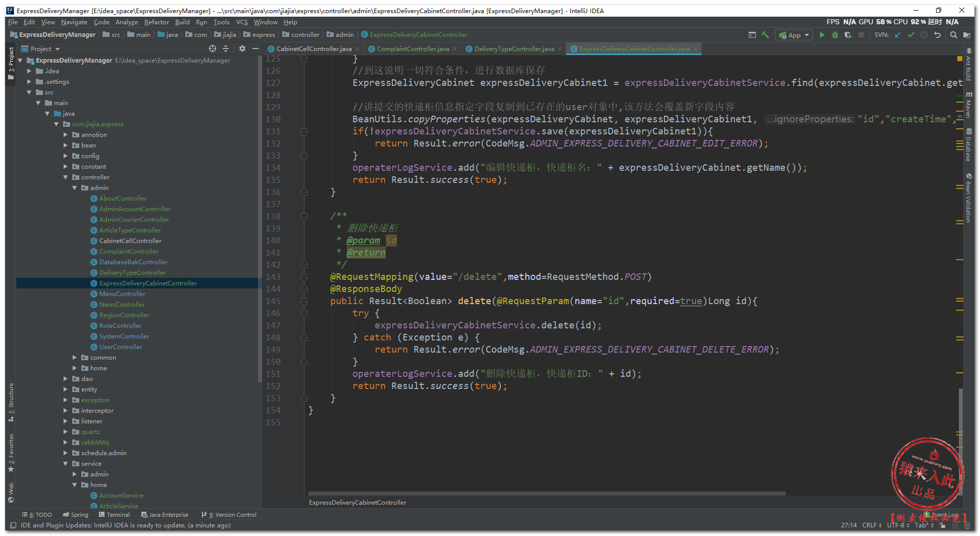Open the Maven side panel
The width and height of the screenshot is (980, 536).
pyautogui.click(x=968, y=105)
